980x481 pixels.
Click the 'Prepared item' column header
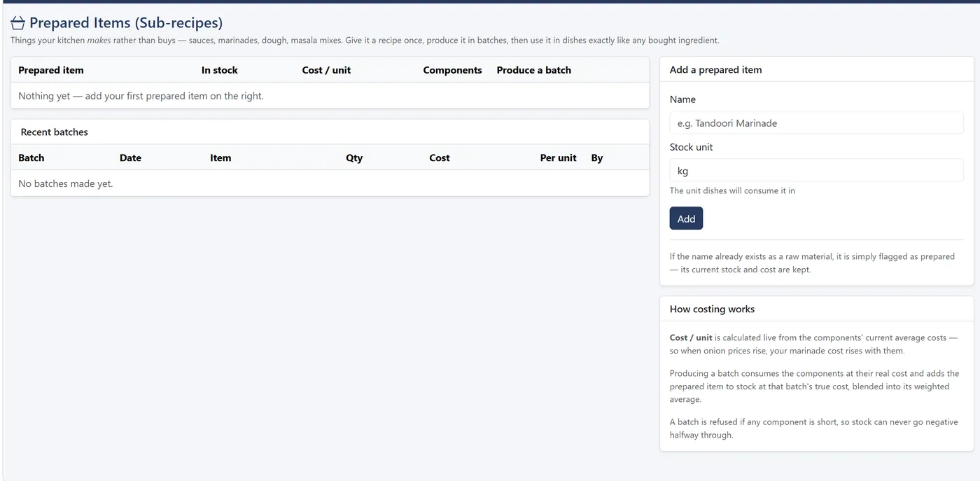(x=51, y=70)
